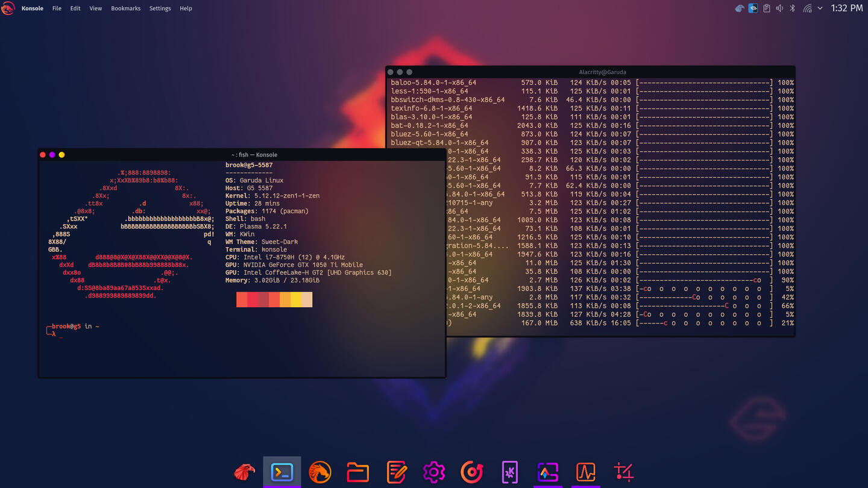Click the 'Alacritty@Garuda' window title
The image size is (868, 488).
[602, 72]
